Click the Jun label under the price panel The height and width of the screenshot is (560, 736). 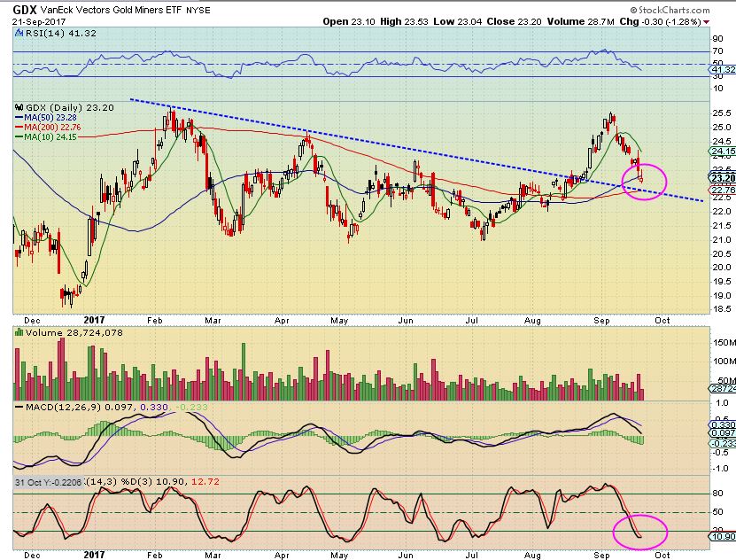[406, 321]
